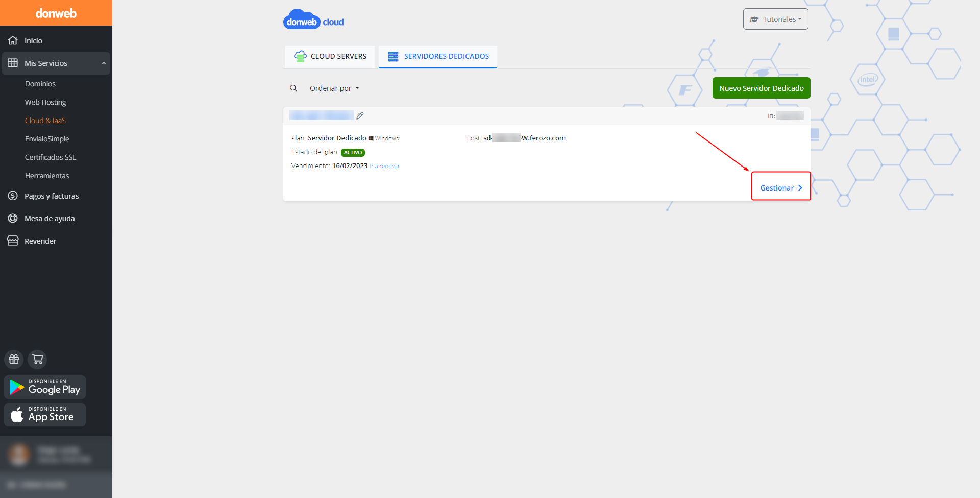Click the dollar icon for Pagos y facturas
980x498 pixels.
tap(13, 196)
